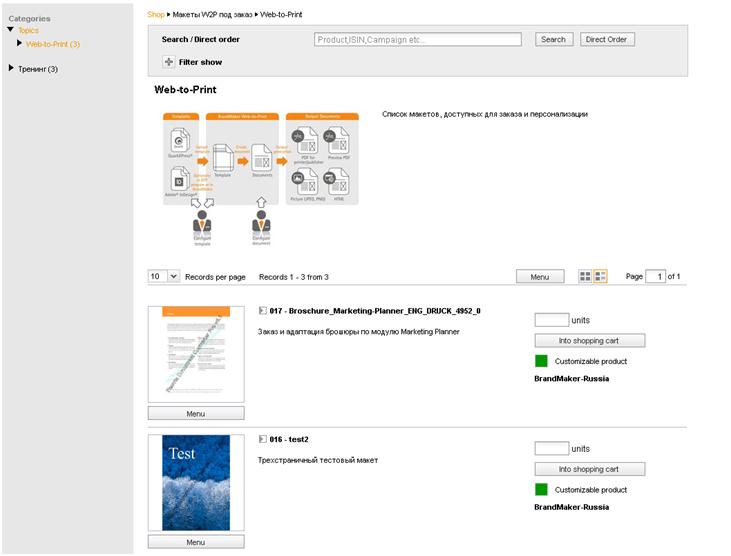The width and height of the screenshot is (731, 556).
Task: Click the Search button
Action: coord(554,40)
